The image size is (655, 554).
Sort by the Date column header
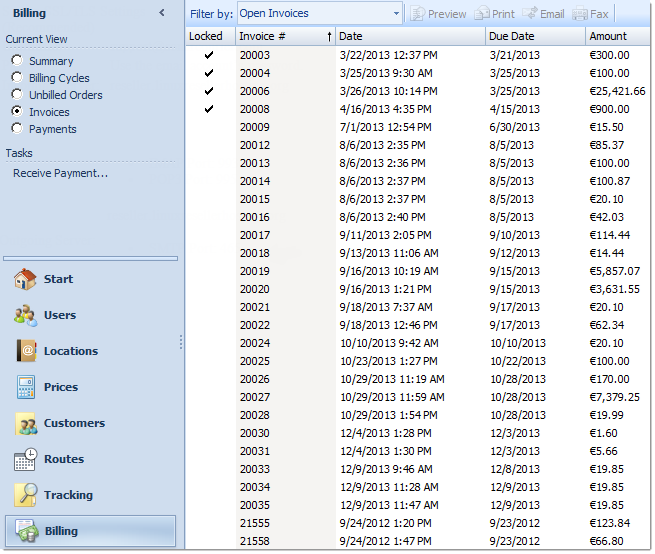410,36
